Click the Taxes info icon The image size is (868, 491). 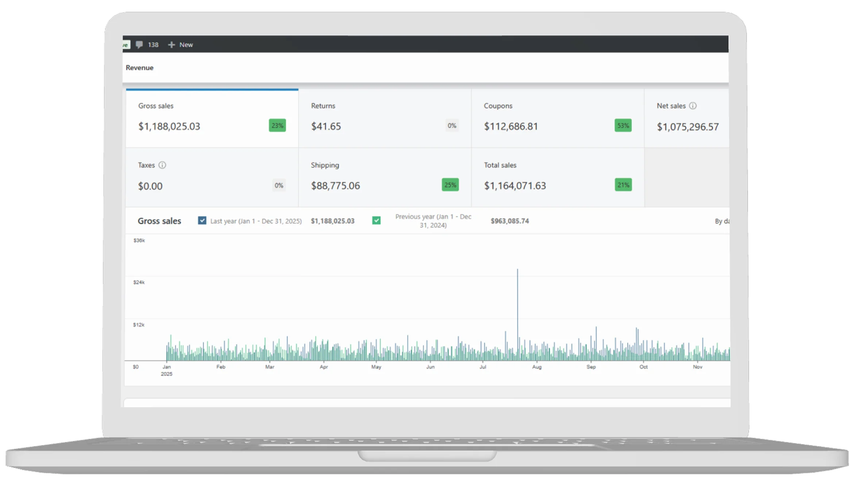(162, 165)
